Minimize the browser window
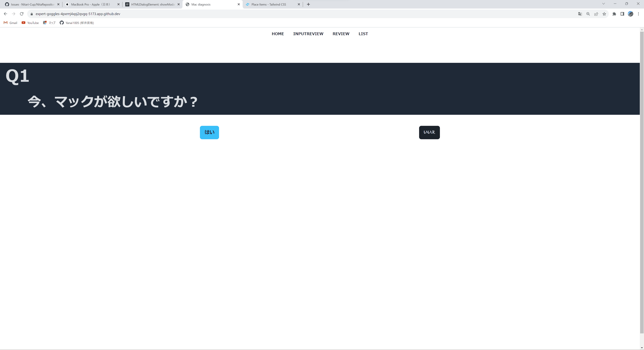 pyautogui.click(x=615, y=4)
